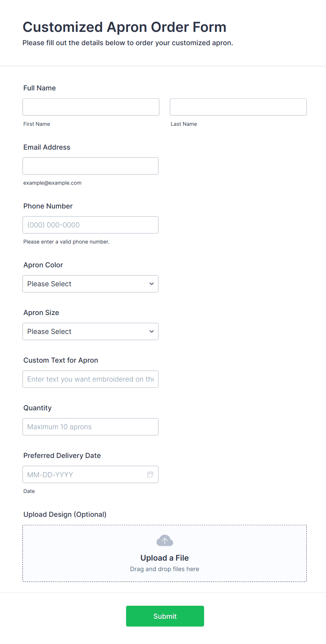The image size is (326, 644).
Task: Focus the First Name input field
Action: tap(91, 107)
